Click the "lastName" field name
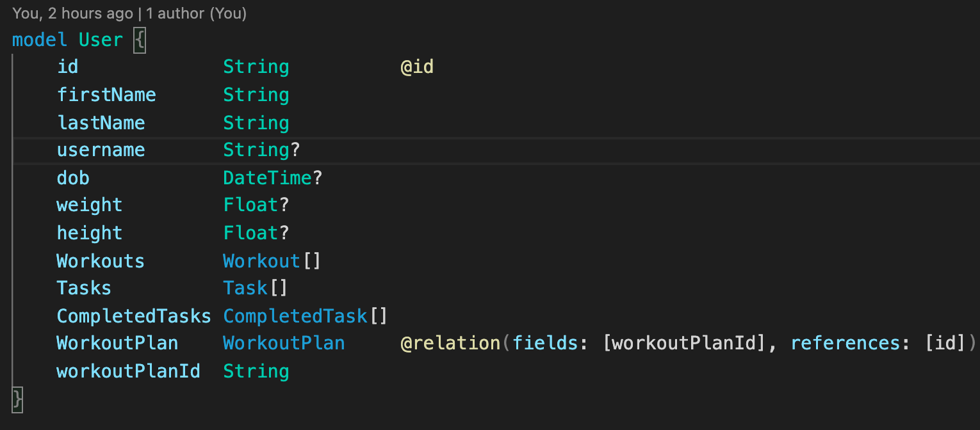 [x=101, y=123]
